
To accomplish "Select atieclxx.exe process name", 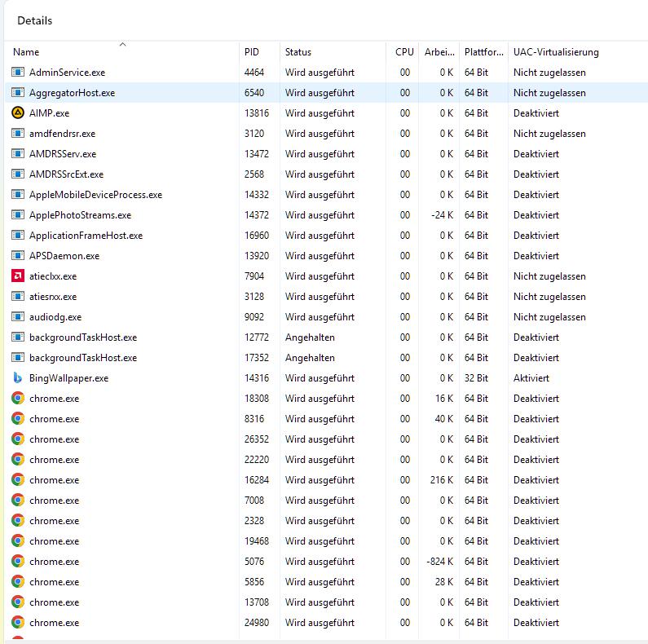I will pyautogui.click(x=53, y=276).
